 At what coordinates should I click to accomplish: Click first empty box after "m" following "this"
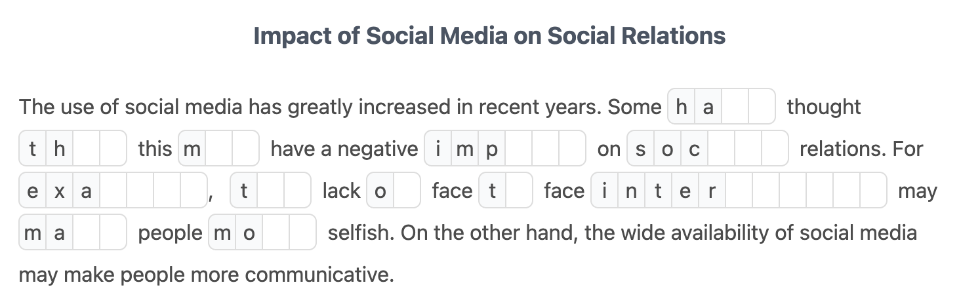[x=219, y=149]
